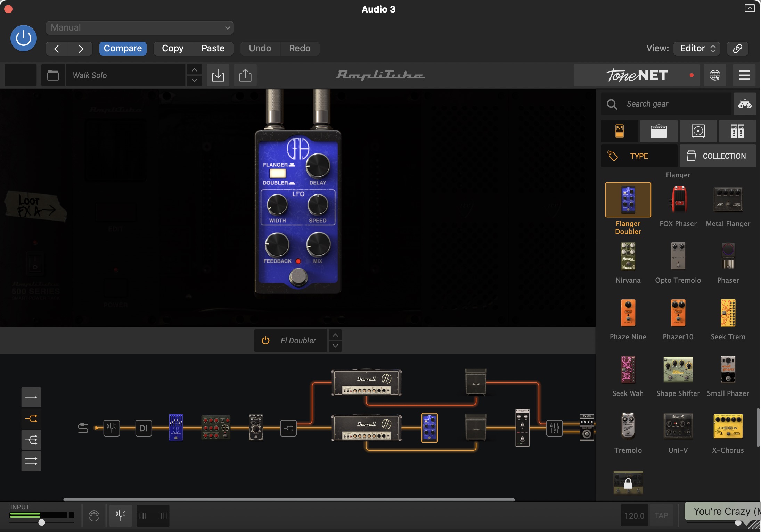
Task: Open the ToneNET panel
Action: point(637,75)
